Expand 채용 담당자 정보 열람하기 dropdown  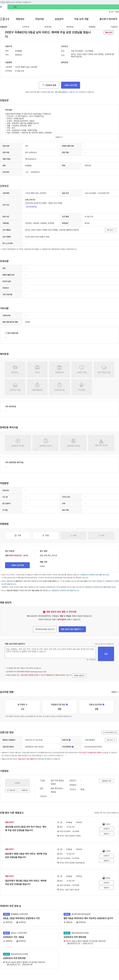coord(72,629)
